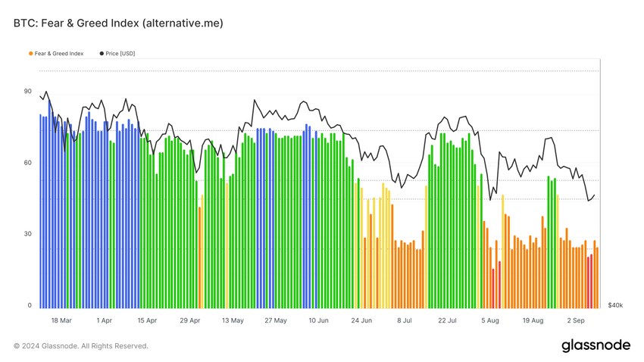The height and width of the screenshot is (362, 644).
Task: Click the 29 Apr date axis label
Action: click(x=189, y=320)
